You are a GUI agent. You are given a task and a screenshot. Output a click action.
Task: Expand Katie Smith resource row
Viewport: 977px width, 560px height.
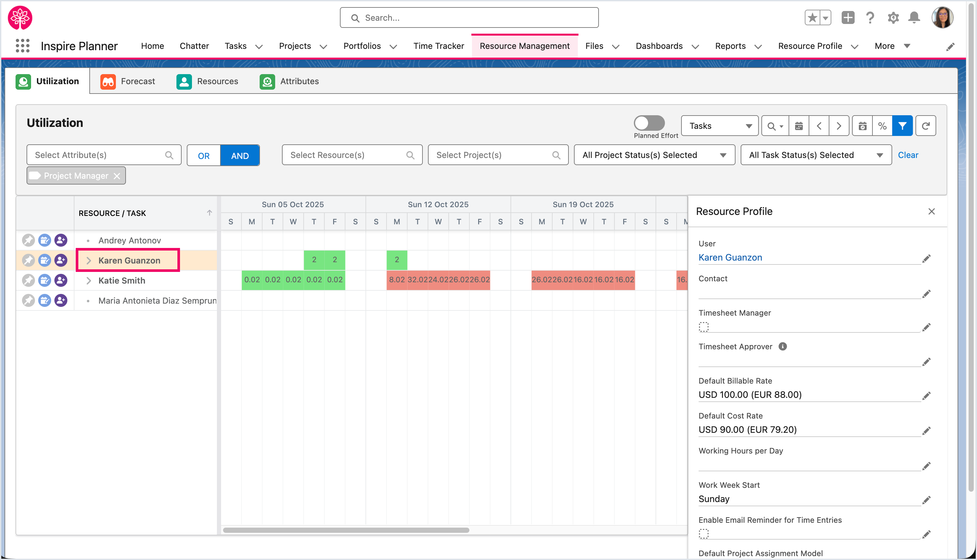point(88,280)
